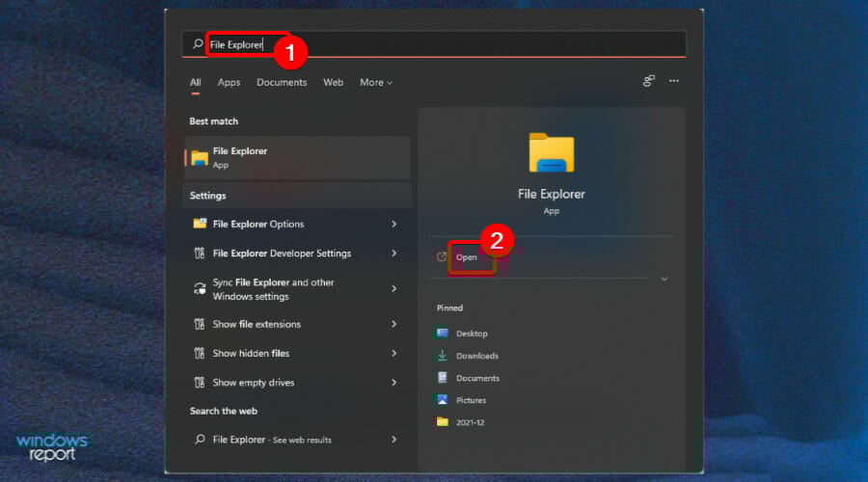Expand the Show hidden files arrow
The width and height of the screenshot is (868, 482).
[x=394, y=353]
